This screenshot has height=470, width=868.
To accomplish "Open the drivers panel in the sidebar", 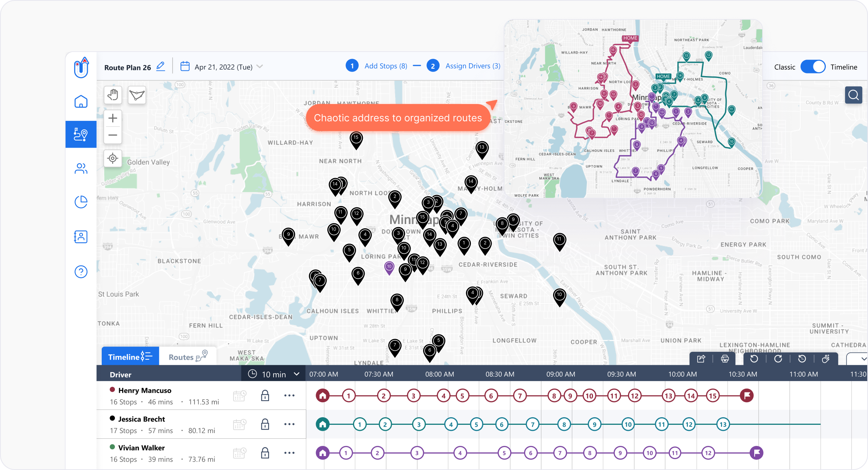I will [81, 169].
